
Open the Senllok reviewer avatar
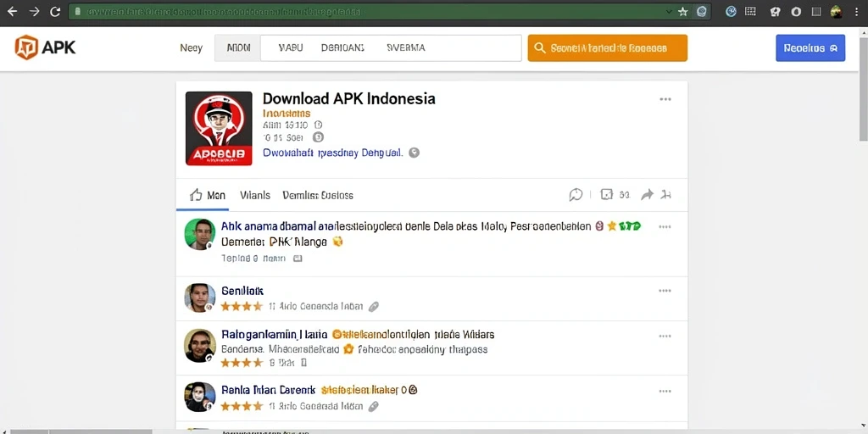pyautogui.click(x=200, y=298)
